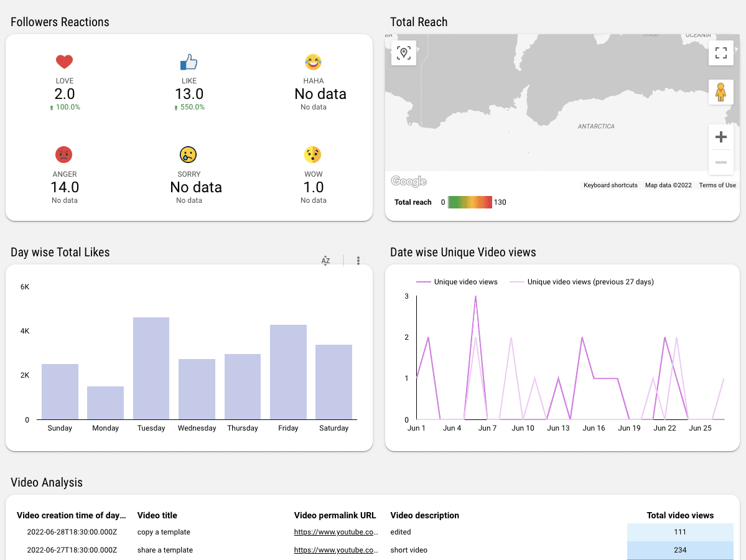746x560 pixels.
Task: Sort by the Total video views column
Action: (x=680, y=515)
